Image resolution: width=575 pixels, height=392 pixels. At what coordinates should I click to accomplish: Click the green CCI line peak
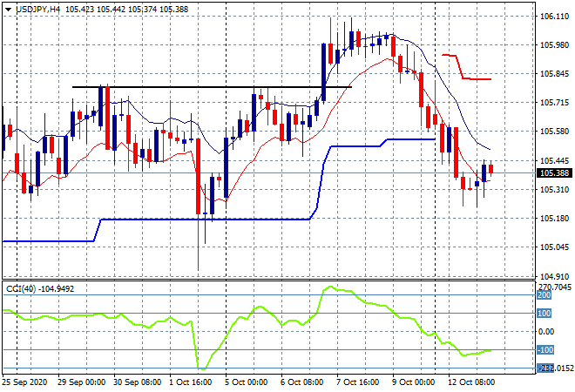point(329,287)
